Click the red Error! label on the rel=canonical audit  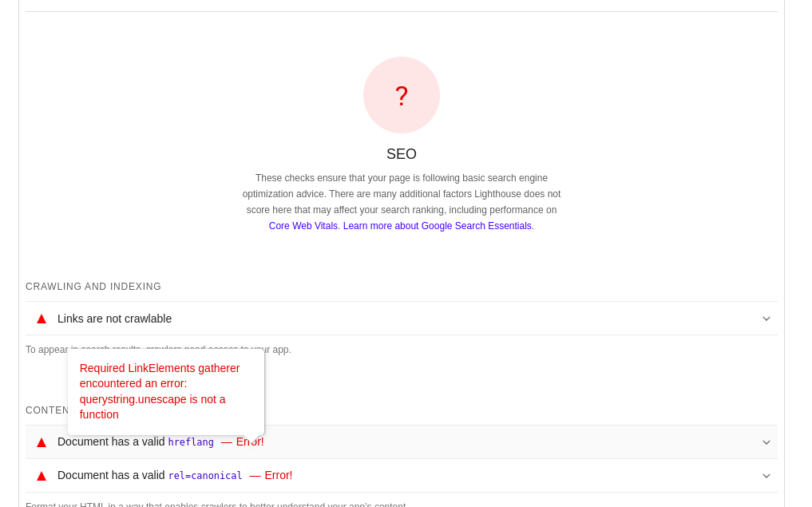[279, 475]
